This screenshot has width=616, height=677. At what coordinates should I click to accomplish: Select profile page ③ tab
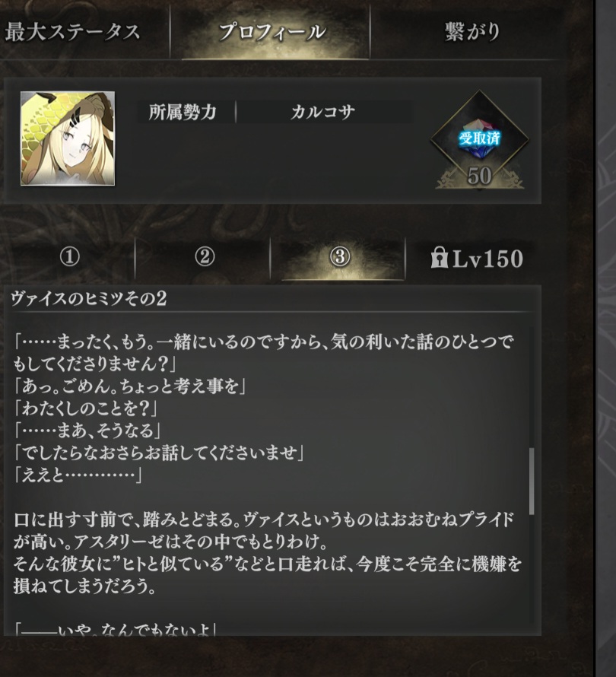point(340,257)
